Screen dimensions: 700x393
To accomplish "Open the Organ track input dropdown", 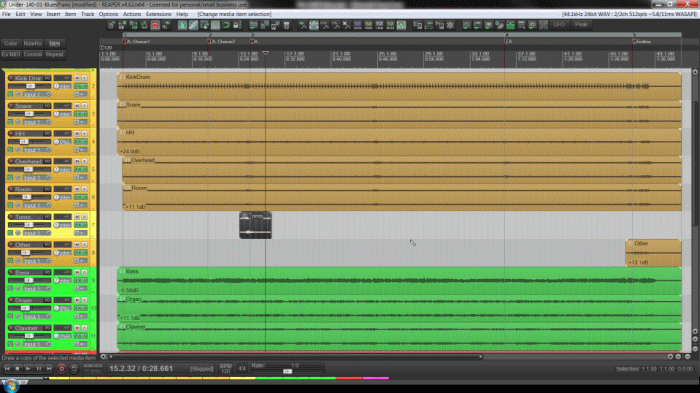I will point(37,316).
